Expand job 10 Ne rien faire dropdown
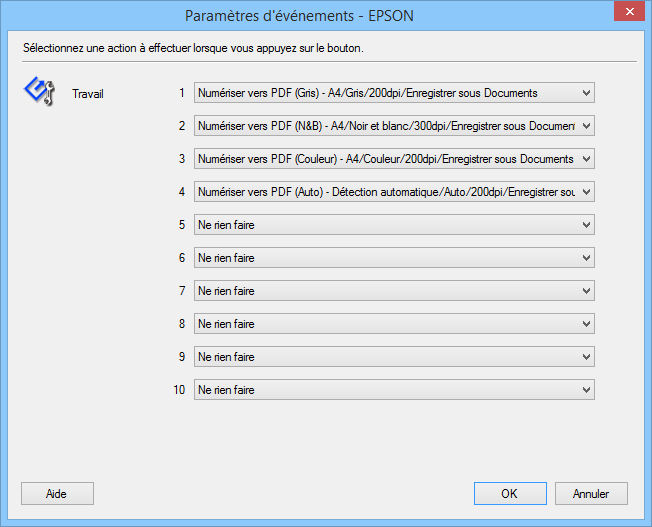Screen dimensions: 652x527 pos(394,390)
